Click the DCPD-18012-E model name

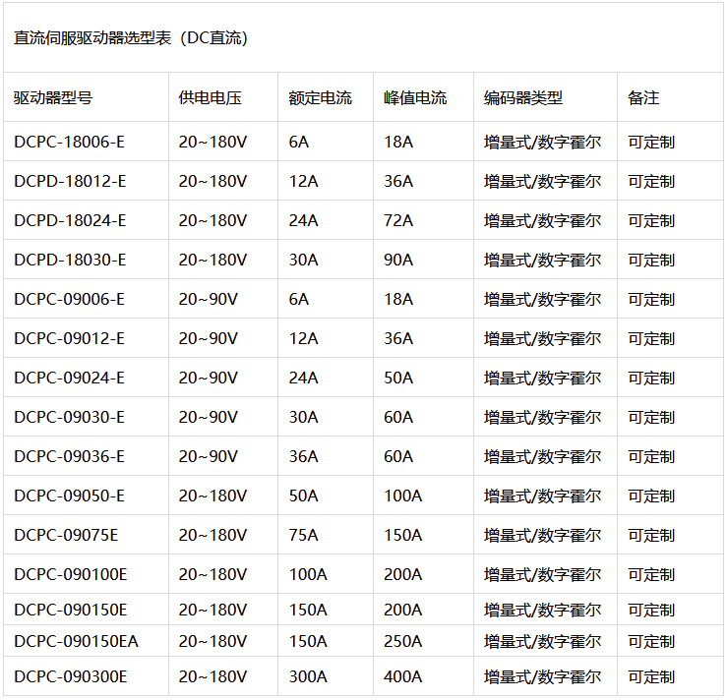pyautogui.click(x=70, y=181)
